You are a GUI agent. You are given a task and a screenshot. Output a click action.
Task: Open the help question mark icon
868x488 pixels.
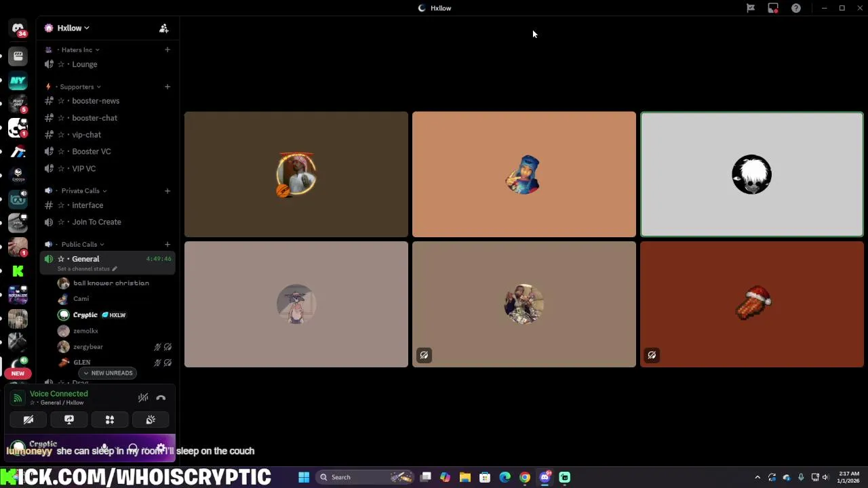796,8
